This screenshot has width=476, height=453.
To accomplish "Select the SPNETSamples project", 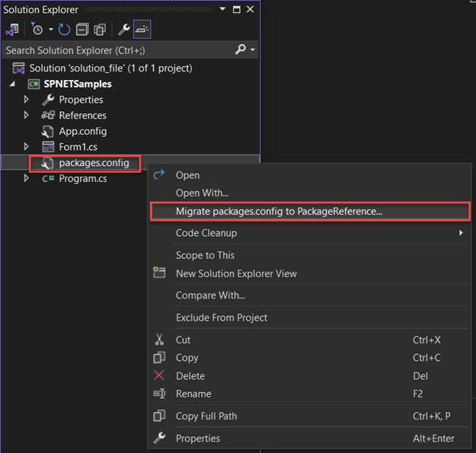I will pyautogui.click(x=78, y=84).
